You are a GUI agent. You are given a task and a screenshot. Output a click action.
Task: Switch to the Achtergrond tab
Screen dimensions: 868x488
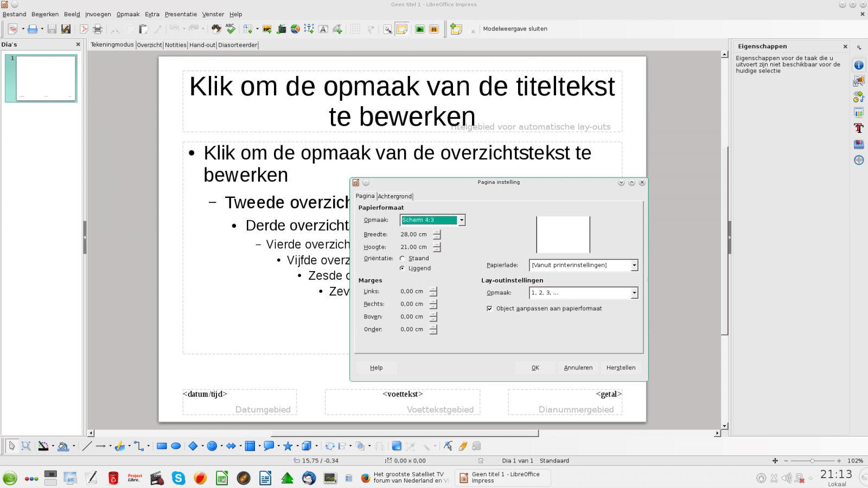395,196
